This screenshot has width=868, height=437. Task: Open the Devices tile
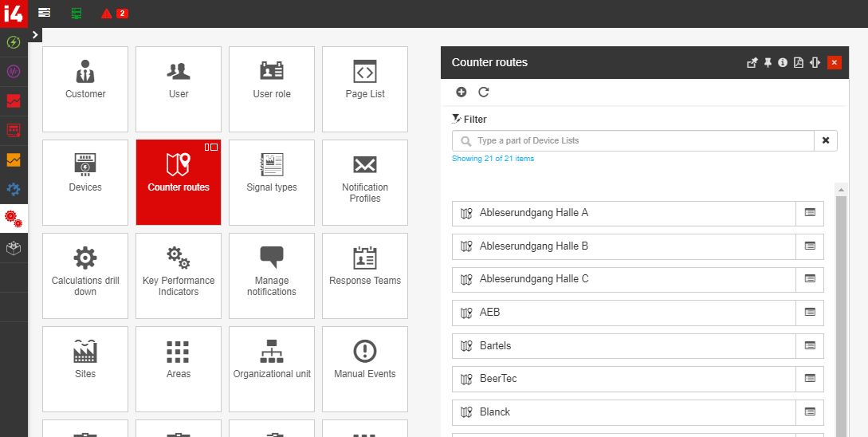[85, 183]
